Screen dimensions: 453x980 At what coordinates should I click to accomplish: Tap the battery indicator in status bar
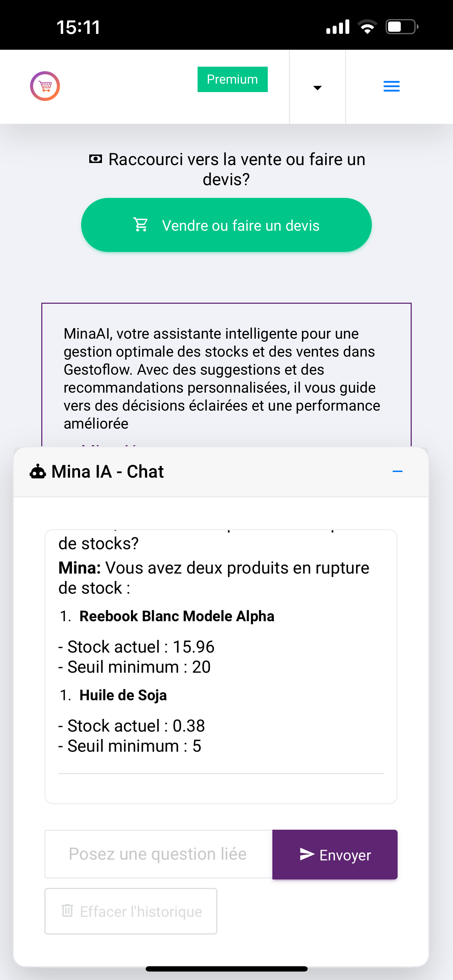click(402, 27)
